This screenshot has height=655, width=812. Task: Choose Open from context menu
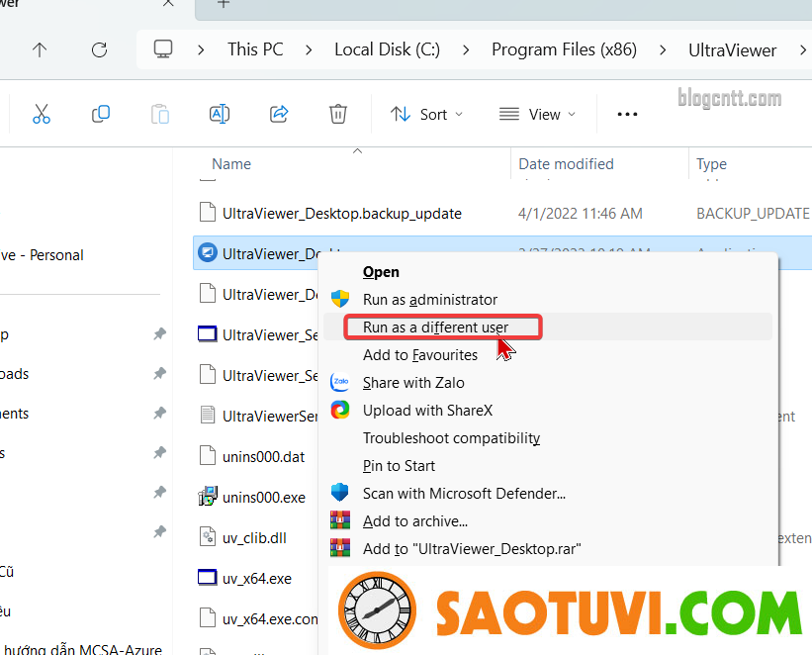click(381, 271)
